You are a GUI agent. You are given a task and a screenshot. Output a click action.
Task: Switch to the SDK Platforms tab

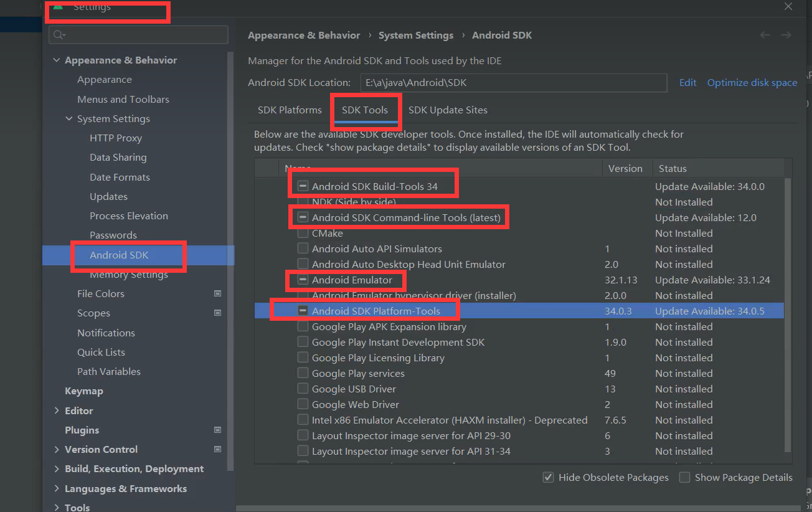290,110
